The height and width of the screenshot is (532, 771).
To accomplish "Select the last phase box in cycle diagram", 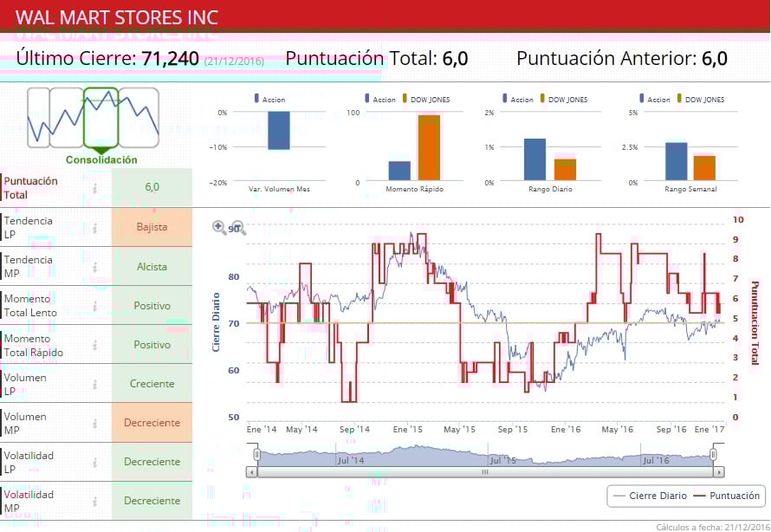I will click(139, 118).
